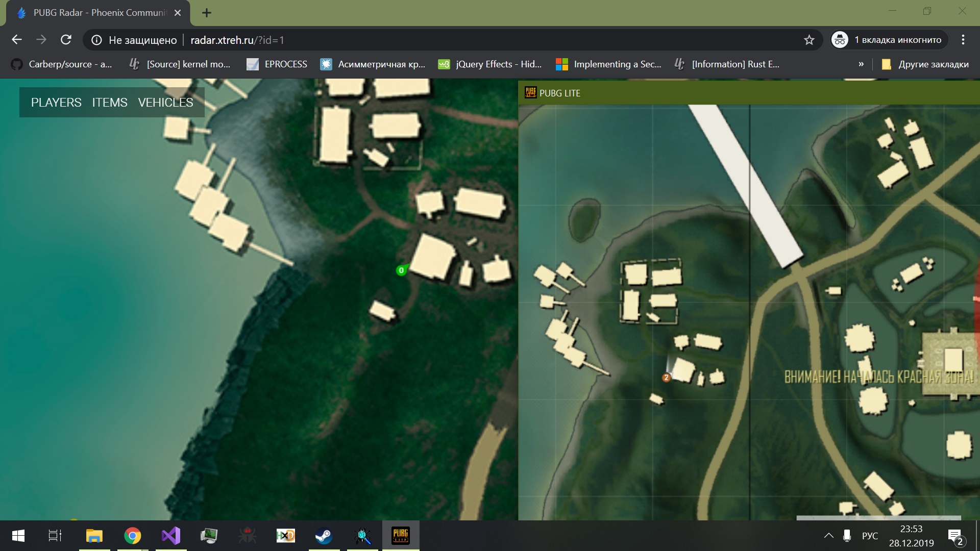Go forward to next page

click(x=41, y=40)
